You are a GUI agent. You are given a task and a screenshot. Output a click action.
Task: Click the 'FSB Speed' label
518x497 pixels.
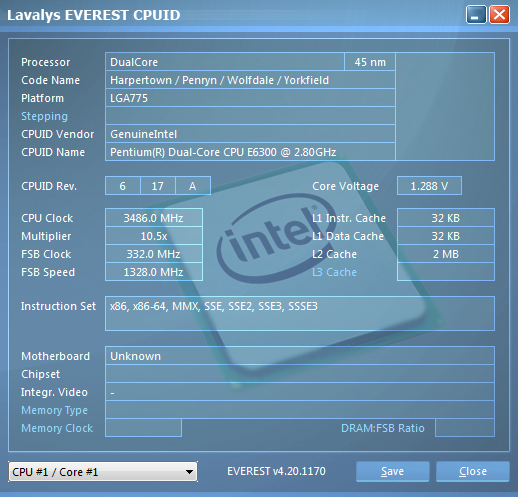(x=48, y=272)
